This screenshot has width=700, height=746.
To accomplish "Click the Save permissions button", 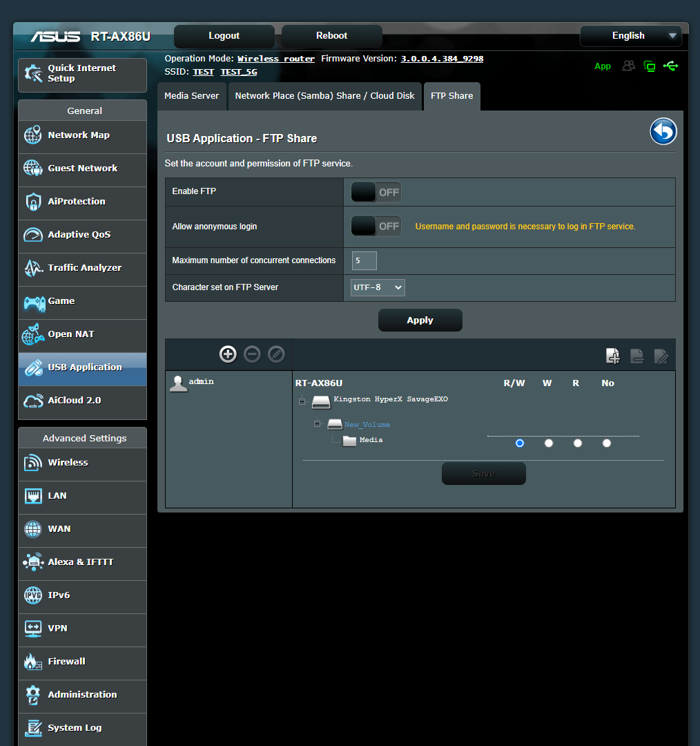I will pos(484,474).
